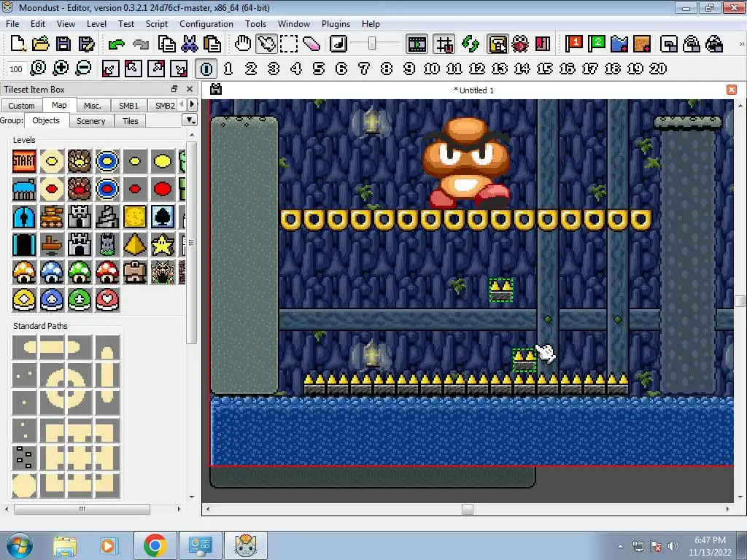Open the Level menu
Viewport: 747px width, 560px height.
pyautogui.click(x=96, y=24)
